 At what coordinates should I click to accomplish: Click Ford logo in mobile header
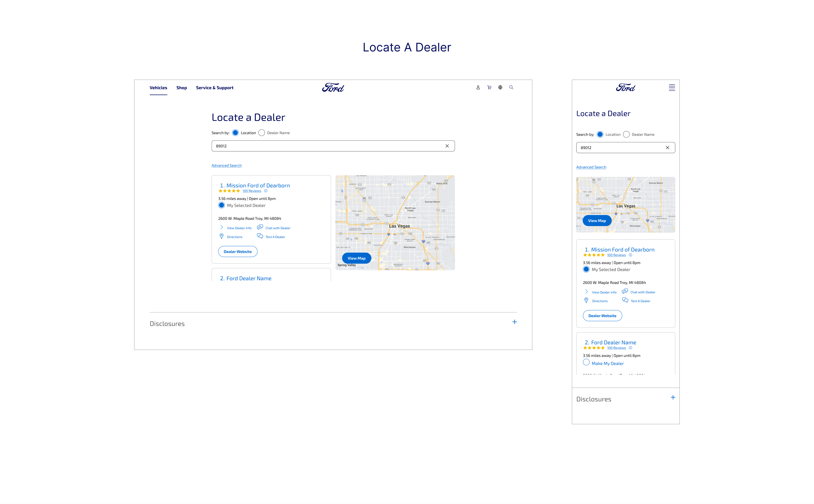[x=625, y=88]
